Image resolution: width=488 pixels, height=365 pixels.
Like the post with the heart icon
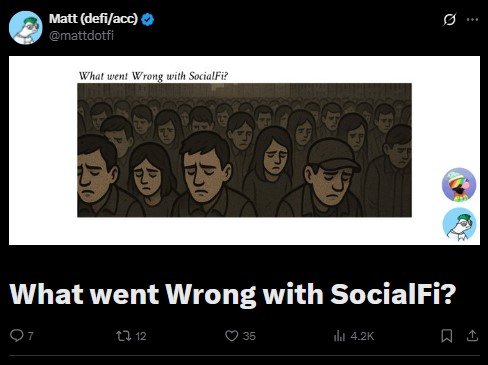click(232, 336)
